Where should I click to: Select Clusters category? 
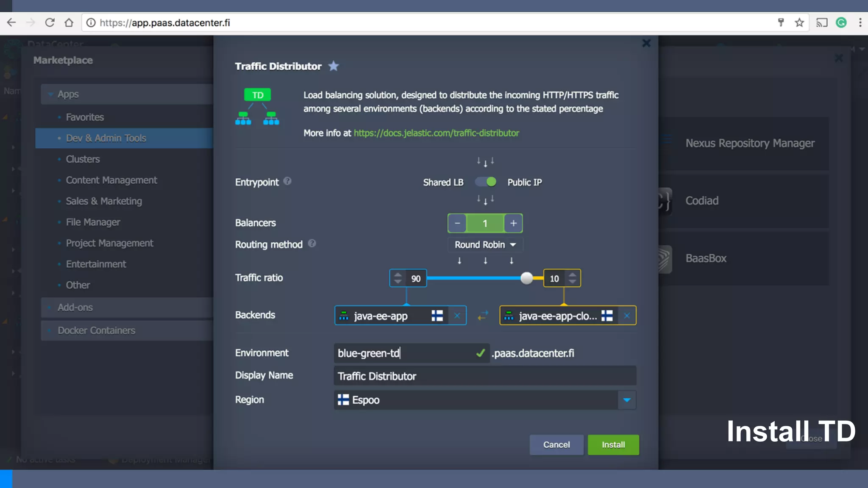click(83, 159)
